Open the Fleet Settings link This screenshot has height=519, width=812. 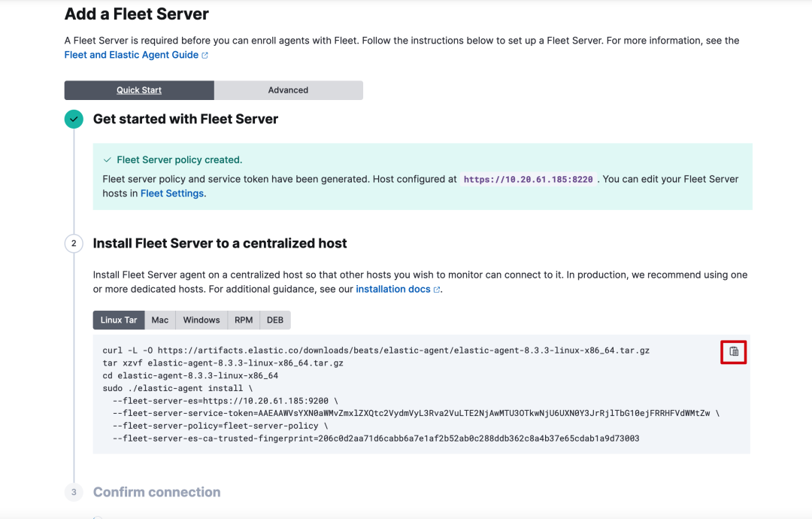(172, 193)
